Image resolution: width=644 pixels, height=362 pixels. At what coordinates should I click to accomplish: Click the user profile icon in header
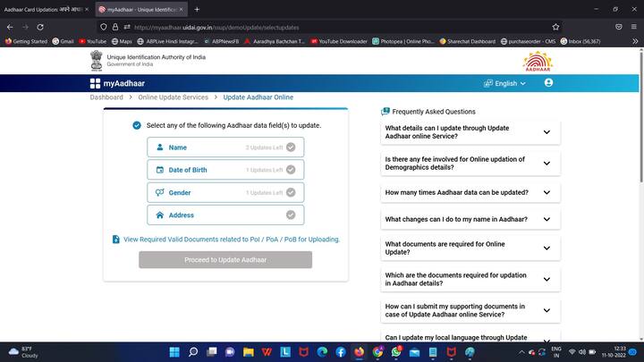(x=548, y=83)
